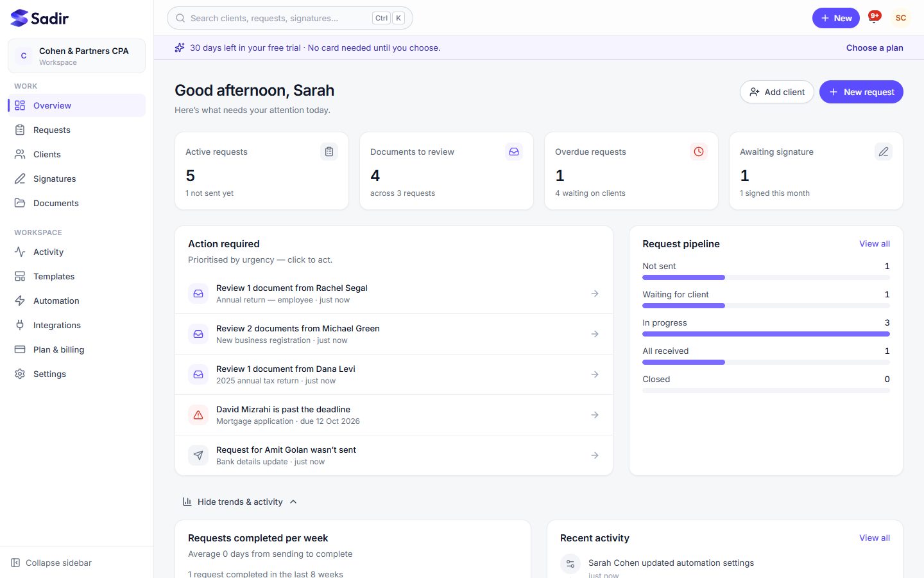
Task: Click the Documents to review card title
Action: coord(412,152)
